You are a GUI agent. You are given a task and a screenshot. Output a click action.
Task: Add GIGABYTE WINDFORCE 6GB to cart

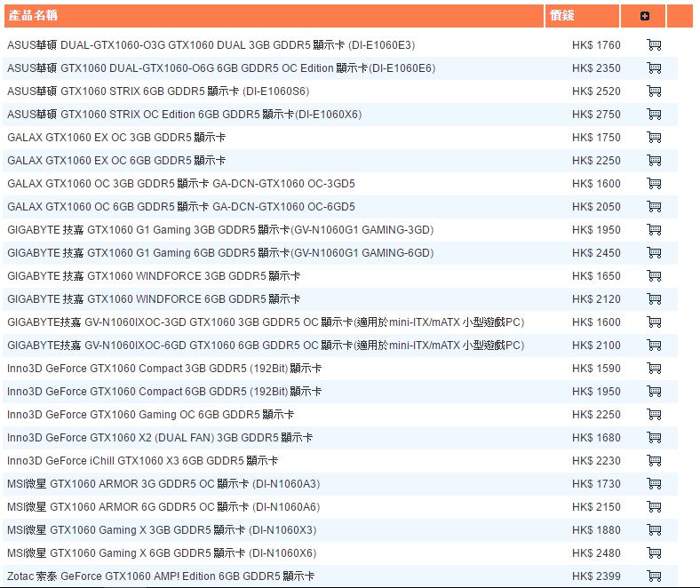pyautogui.click(x=654, y=299)
